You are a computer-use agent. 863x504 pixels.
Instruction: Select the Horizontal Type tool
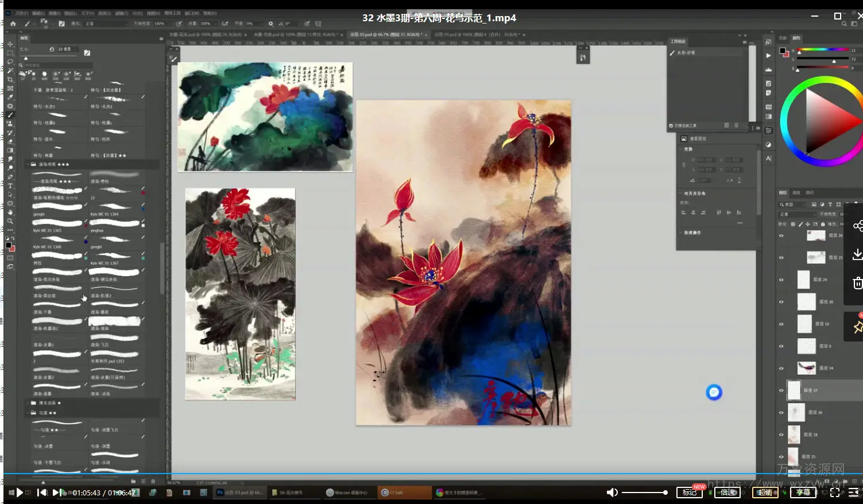(10, 186)
